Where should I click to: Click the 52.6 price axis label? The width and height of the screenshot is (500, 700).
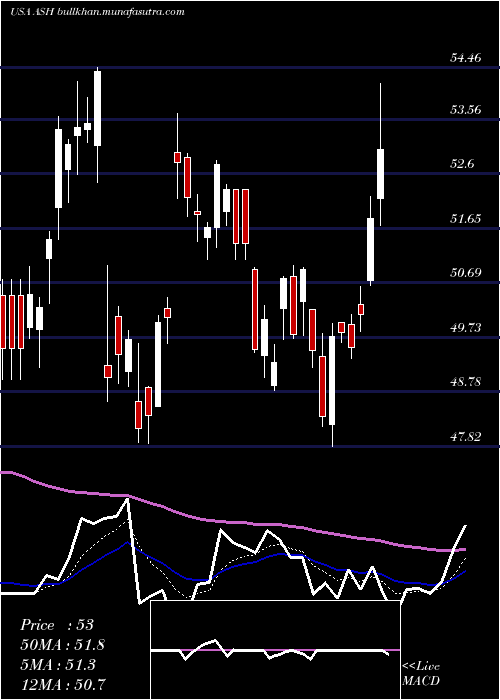click(x=462, y=164)
